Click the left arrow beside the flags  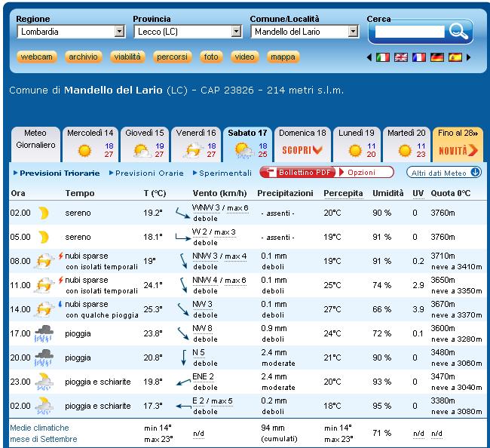point(369,57)
